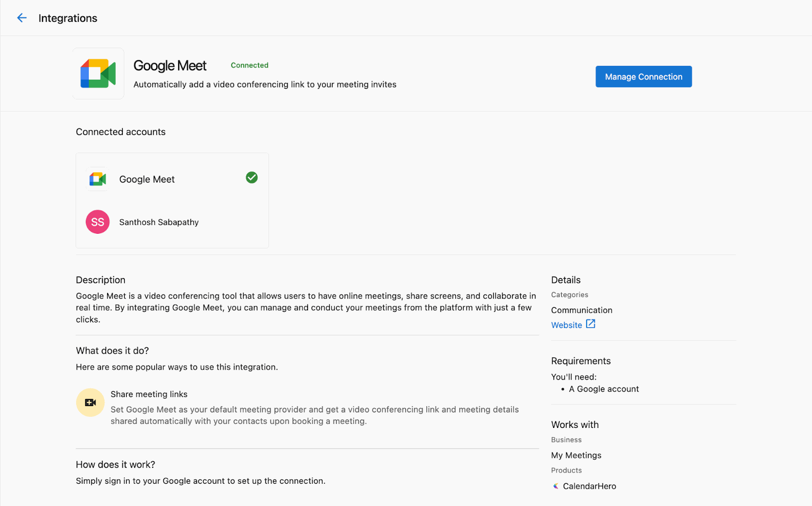The width and height of the screenshot is (812, 506).
Task: Click the CalendarHero product name
Action: (x=589, y=486)
